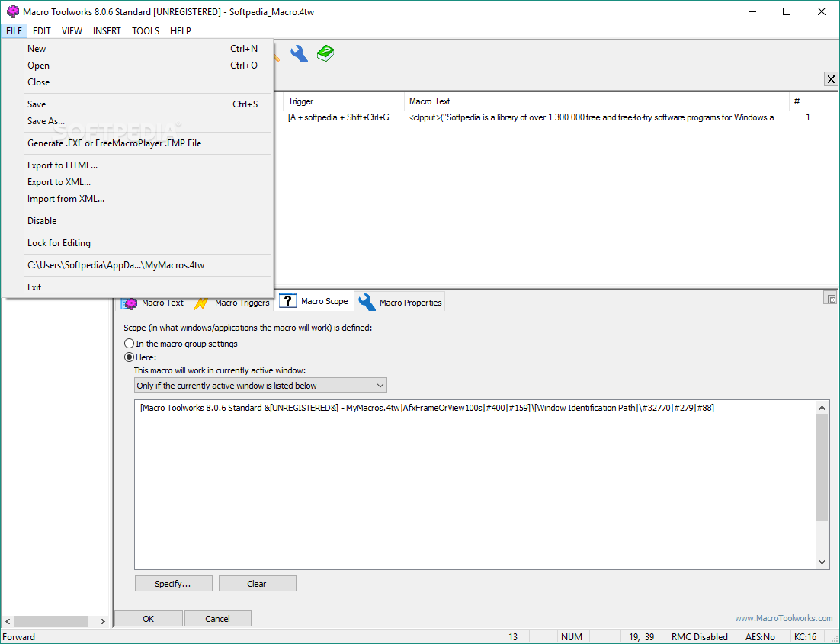Click the OK button
Viewport: 840px width, 644px height.
(149, 619)
